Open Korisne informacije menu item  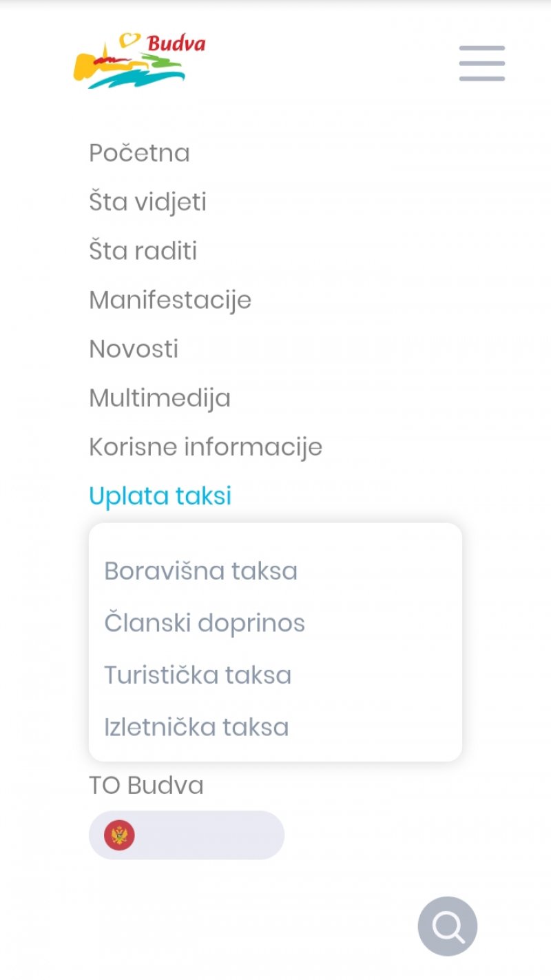click(205, 447)
